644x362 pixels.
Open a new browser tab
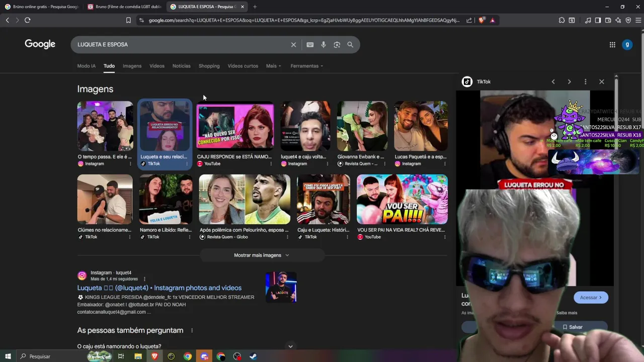tap(255, 7)
